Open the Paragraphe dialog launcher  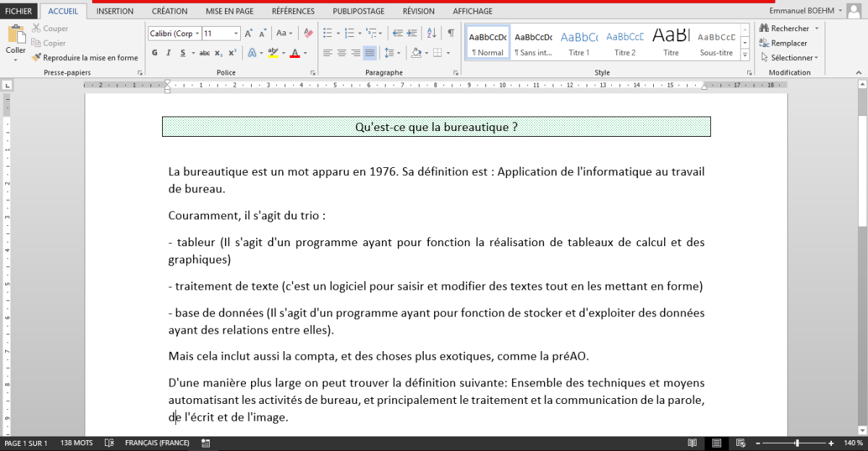[x=456, y=73]
